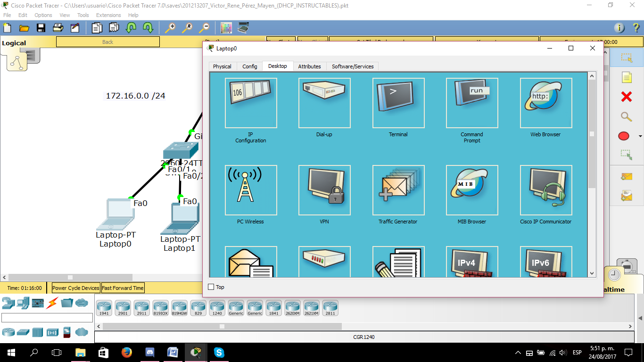Select the 2811 router device
The width and height of the screenshot is (644, 362).
[330, 308]
